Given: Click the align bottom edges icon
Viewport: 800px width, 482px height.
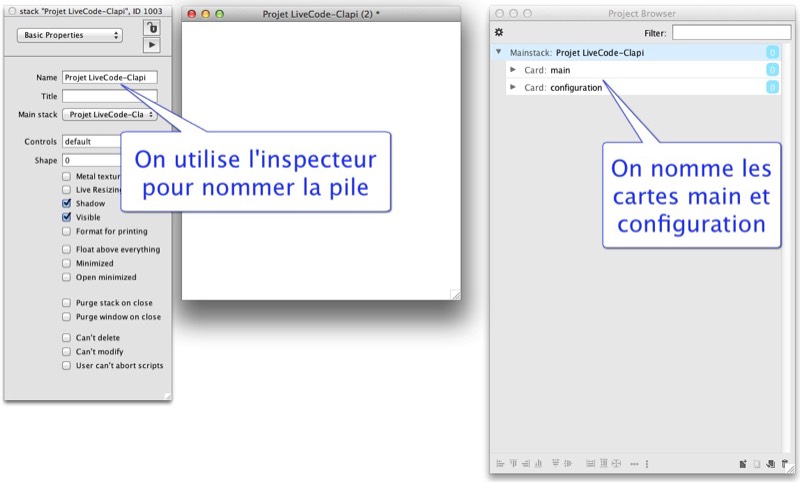Looking at the screenshot, I should click(538, 464).
